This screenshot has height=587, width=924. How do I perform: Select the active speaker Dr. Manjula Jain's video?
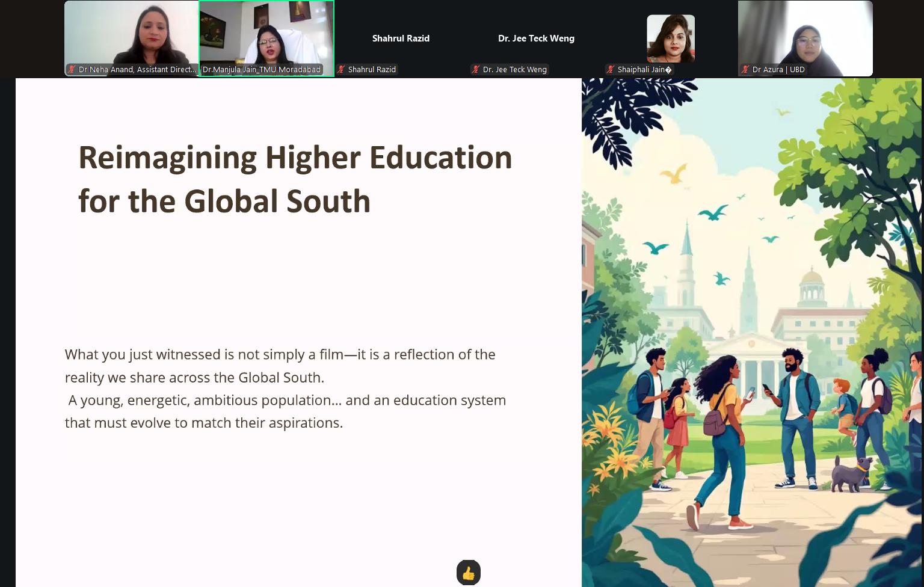click(x=266, y=38)
